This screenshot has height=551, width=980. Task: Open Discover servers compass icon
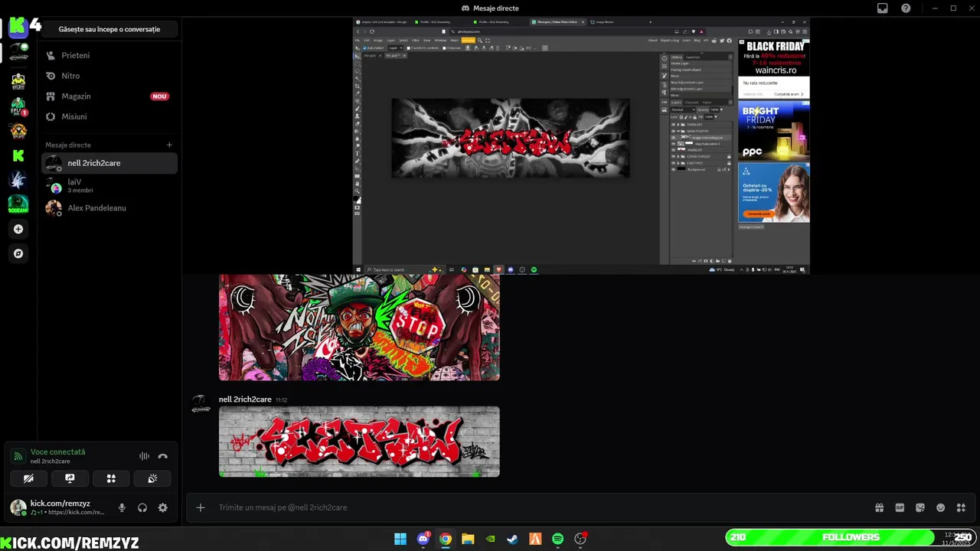[x=18, y=253]
